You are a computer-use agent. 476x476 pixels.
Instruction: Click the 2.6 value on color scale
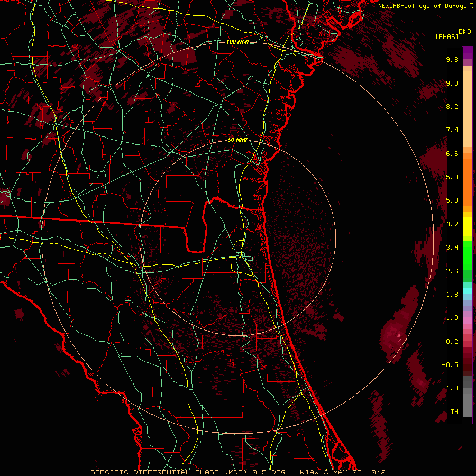[x=452, y=271]
